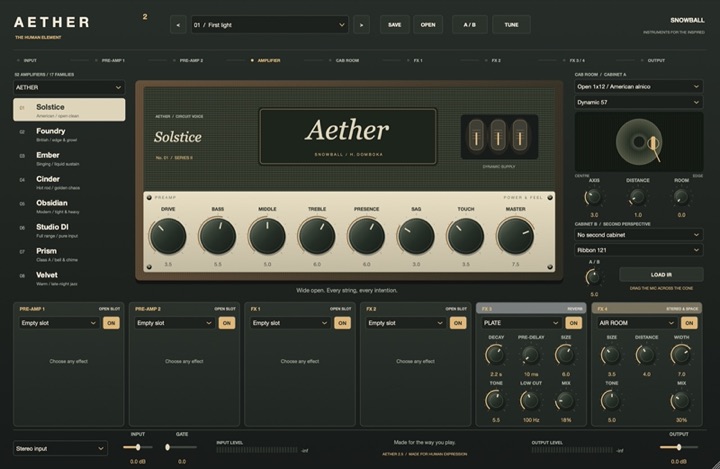Click the GATE slider
The image size is (720, 469).
(182, 447)
